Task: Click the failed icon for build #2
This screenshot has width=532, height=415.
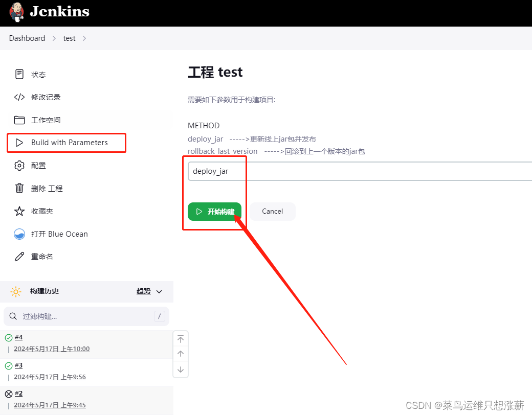Action: (9, 394)
